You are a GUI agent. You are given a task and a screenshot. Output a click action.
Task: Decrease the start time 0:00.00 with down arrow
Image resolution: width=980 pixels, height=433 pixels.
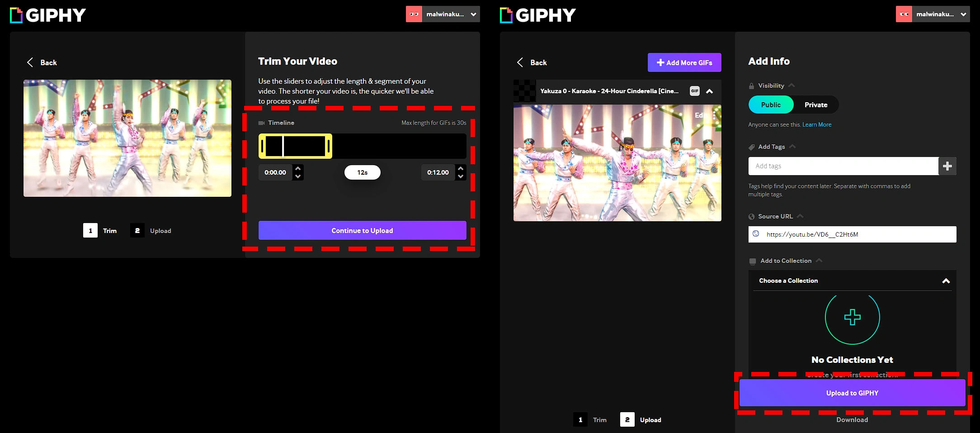tap(298, 176)
